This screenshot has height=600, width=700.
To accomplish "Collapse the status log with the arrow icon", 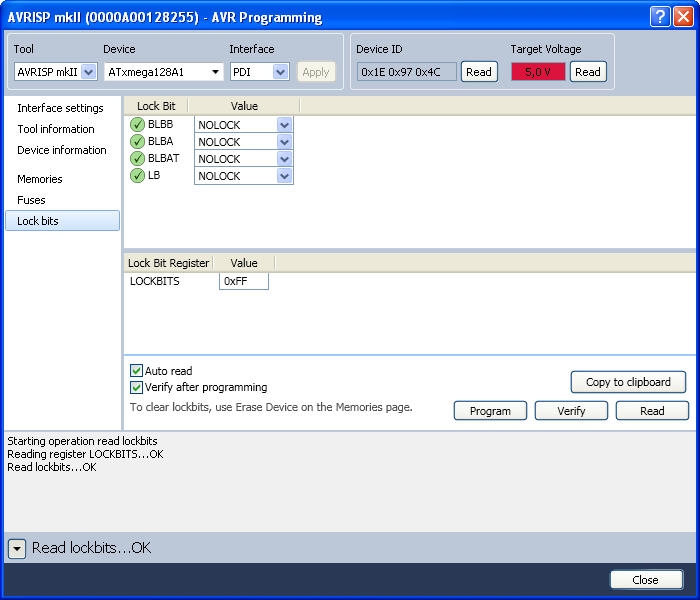I will pyautogui.click(x=17, y=548).
